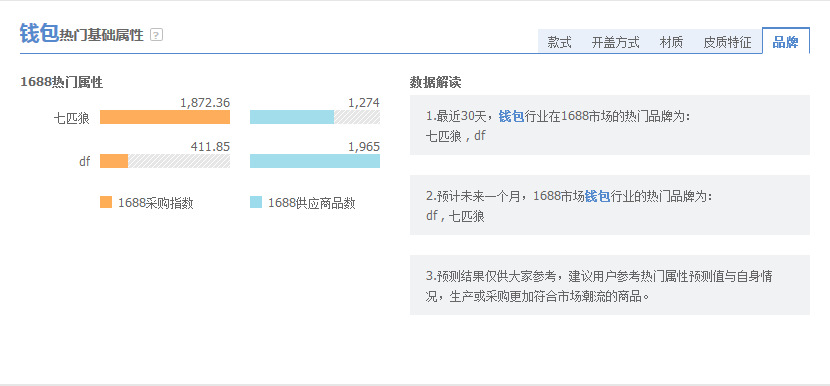Click the df brand label
The height and width of the screenshot is (386, 830).
coord(85,161)
